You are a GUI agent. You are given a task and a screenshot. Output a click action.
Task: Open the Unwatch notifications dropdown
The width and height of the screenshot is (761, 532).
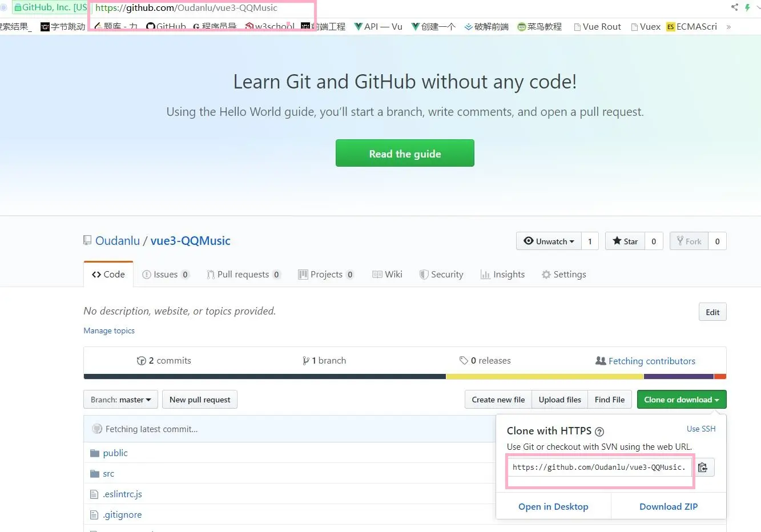(x=549, y=241)
